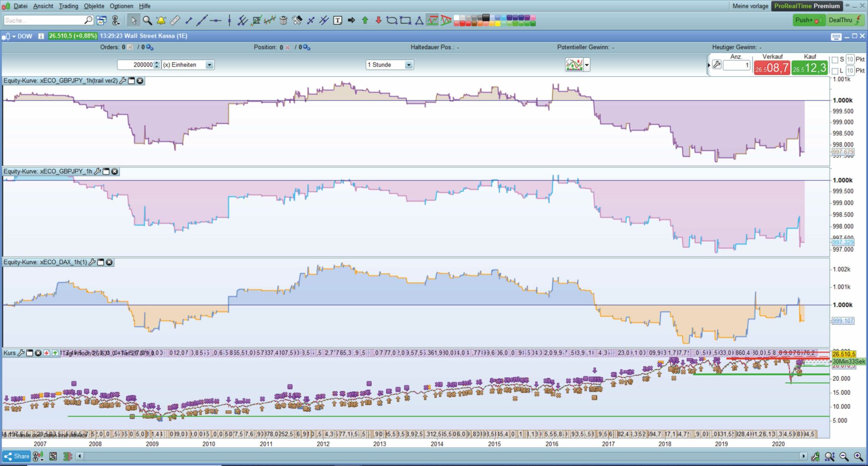The image size is (868, 466).
Task: Click the Share button
Action: [x=17, y=456]
